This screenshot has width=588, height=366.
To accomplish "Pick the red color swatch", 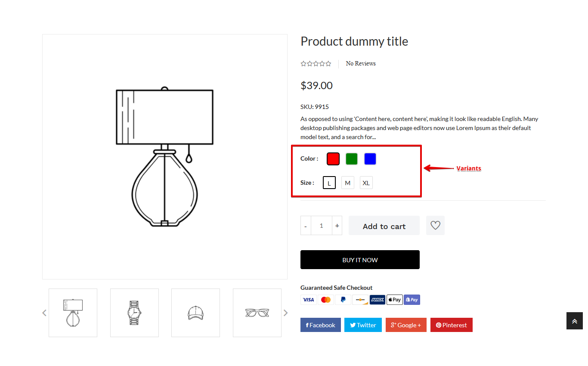I will tap(333, 159).
